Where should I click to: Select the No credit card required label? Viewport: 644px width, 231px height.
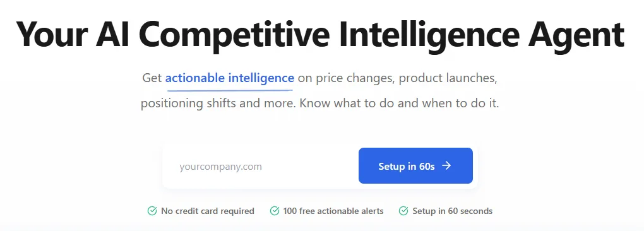coord(208,211)
